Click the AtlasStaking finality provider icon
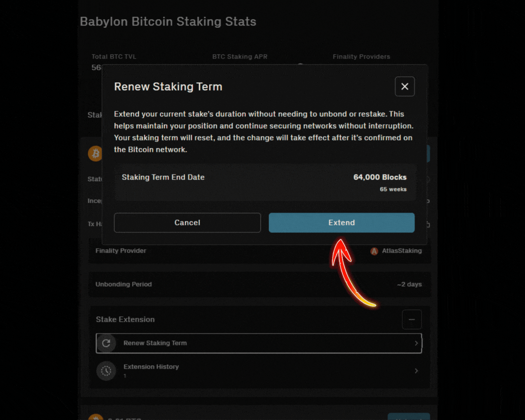 pyautogui.click(x=374, y=251)
